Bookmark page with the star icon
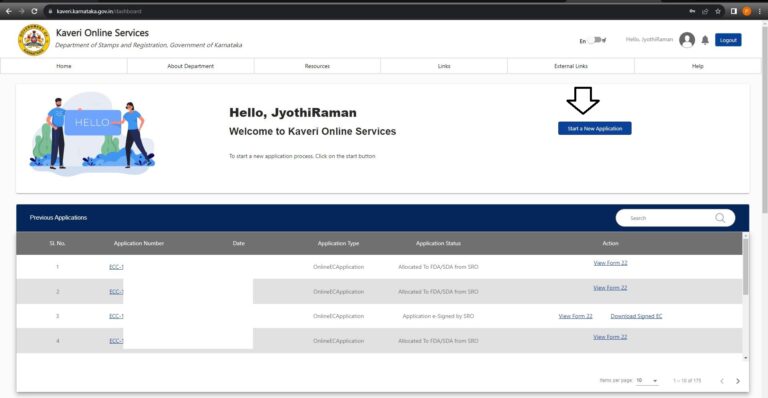 [718, 11]
